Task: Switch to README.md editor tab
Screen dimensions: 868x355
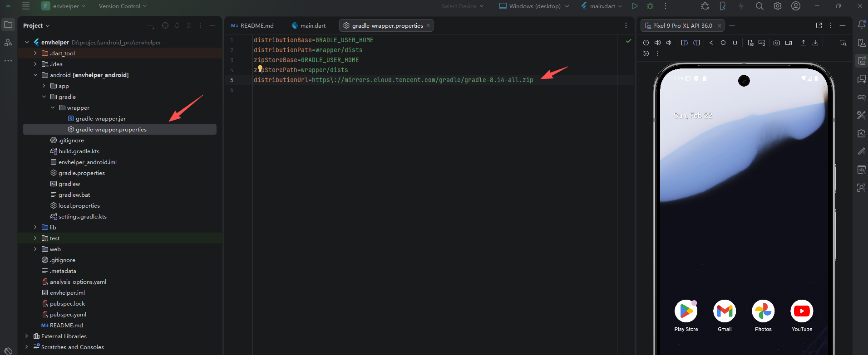Action: 252,25
